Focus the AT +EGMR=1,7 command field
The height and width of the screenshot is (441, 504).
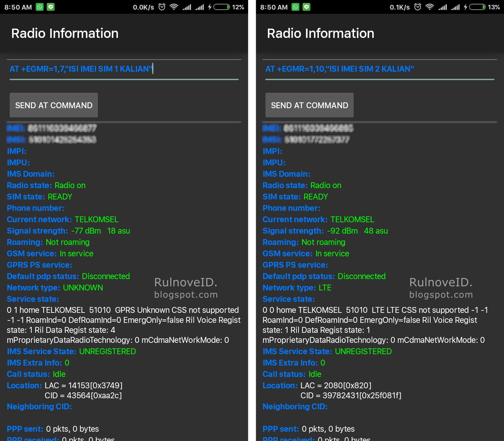124,69
